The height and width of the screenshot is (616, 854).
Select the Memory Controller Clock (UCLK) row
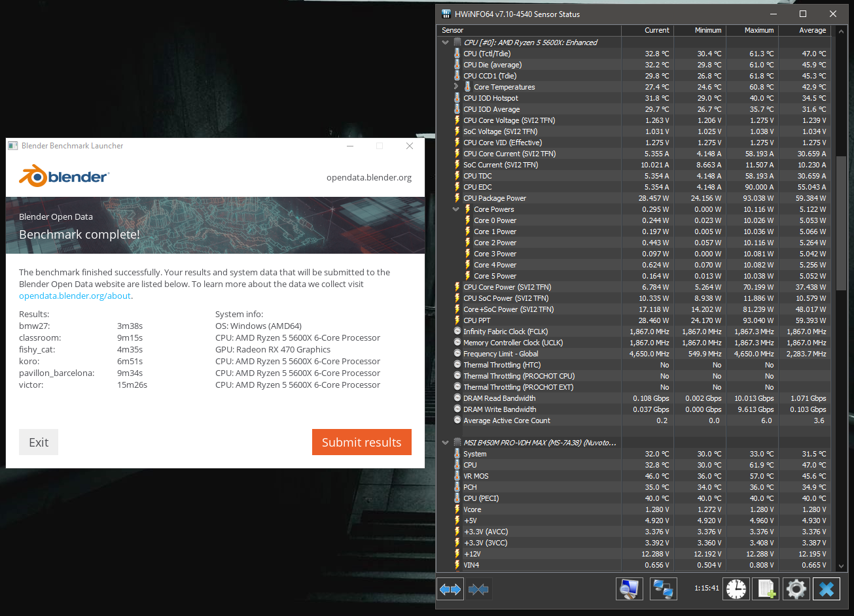tap(633, 343)
